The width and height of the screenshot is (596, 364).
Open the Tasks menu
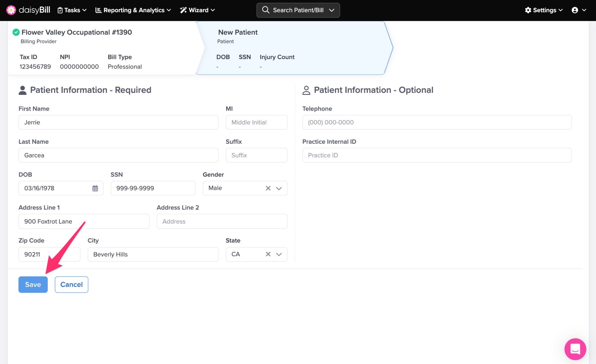point(72,10)
